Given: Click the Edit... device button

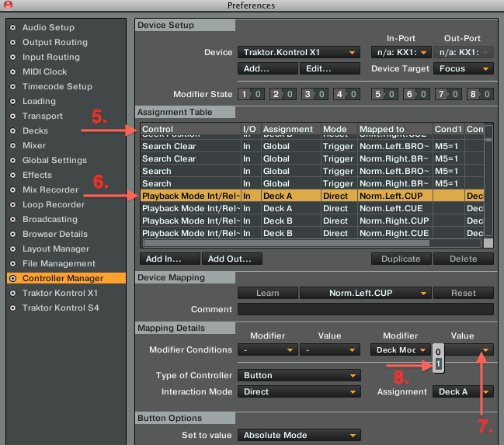Looking at the screenshot, I should click(330, 68).
